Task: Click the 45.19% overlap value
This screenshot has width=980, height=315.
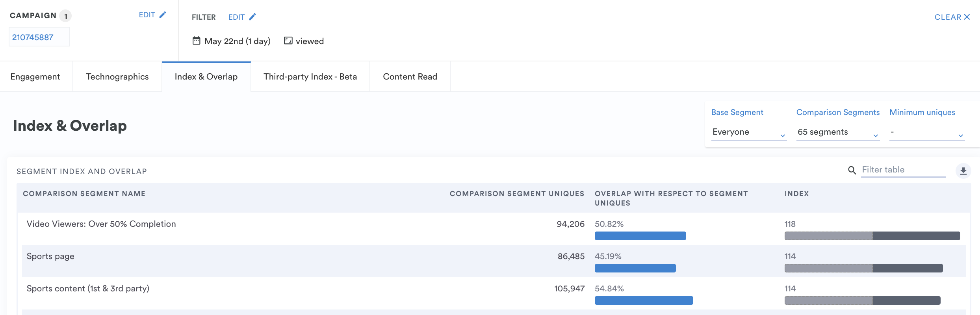Action: pos(608,256)
